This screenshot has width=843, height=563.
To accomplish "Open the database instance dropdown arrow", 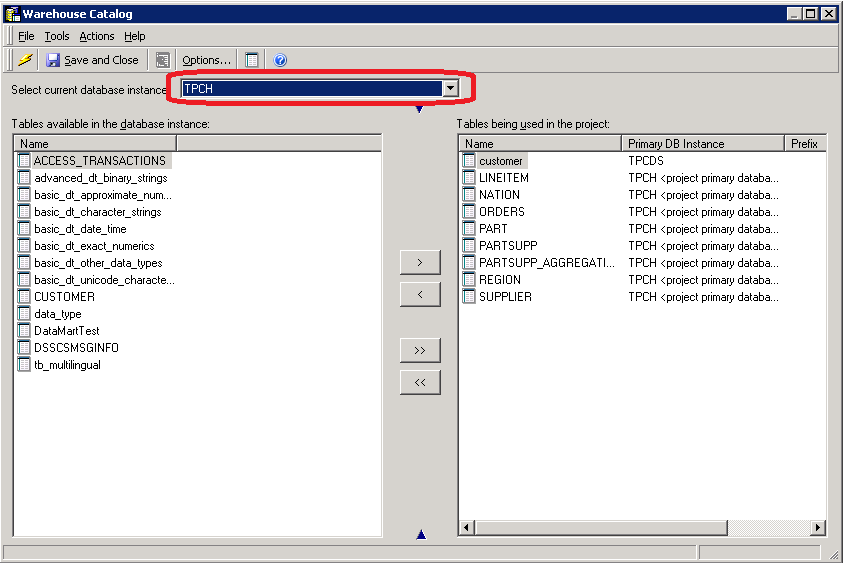I will click(450, 88).
